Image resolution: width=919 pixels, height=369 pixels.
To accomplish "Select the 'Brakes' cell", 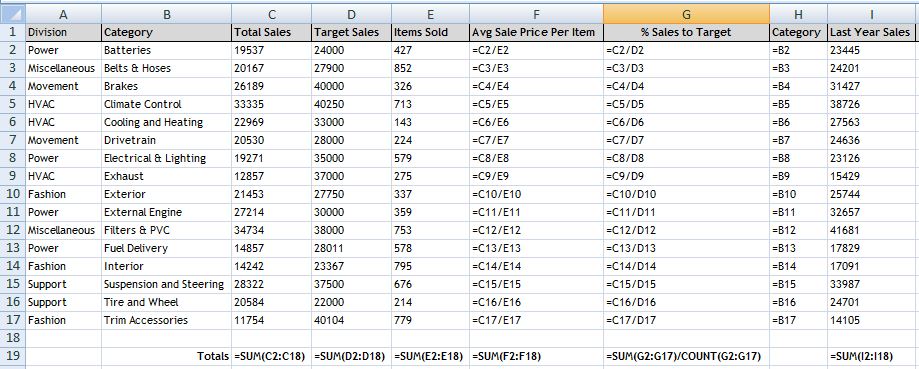I will [x=166, y=86].
